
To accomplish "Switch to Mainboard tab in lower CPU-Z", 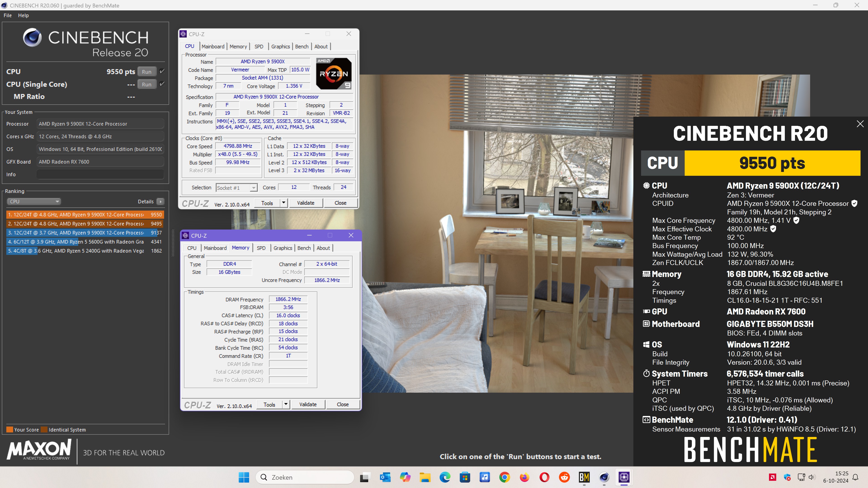I will [x=215, y=248].
